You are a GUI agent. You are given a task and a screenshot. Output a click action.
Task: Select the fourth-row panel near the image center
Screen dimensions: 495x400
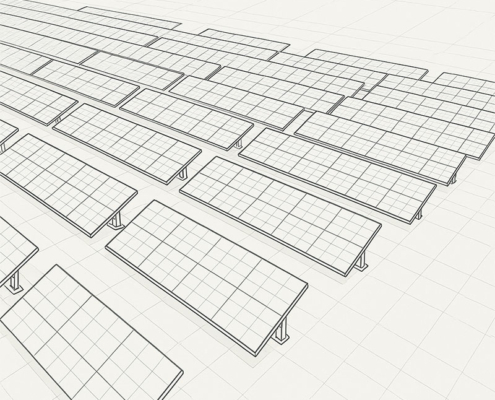click(x=186, y=119)
